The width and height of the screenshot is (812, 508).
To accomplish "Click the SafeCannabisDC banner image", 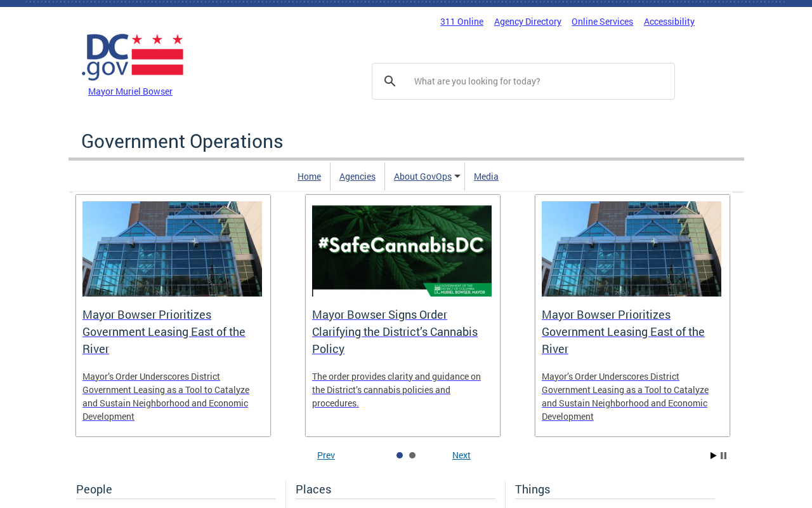I will 402,250.
